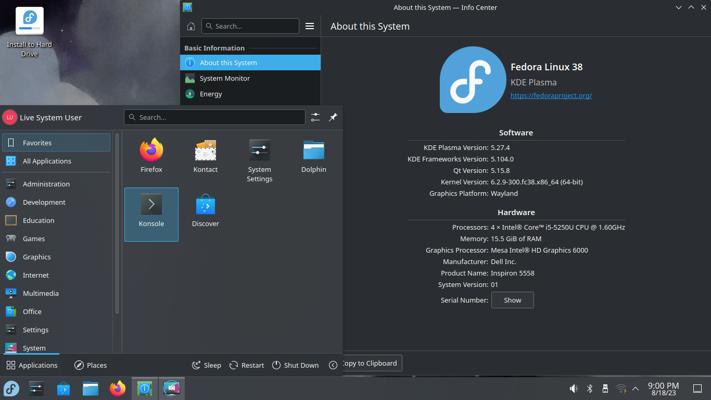Start the Konsole terminal
Image resolution: width=711 pixels, height=400 pixels.
(151, 212)
